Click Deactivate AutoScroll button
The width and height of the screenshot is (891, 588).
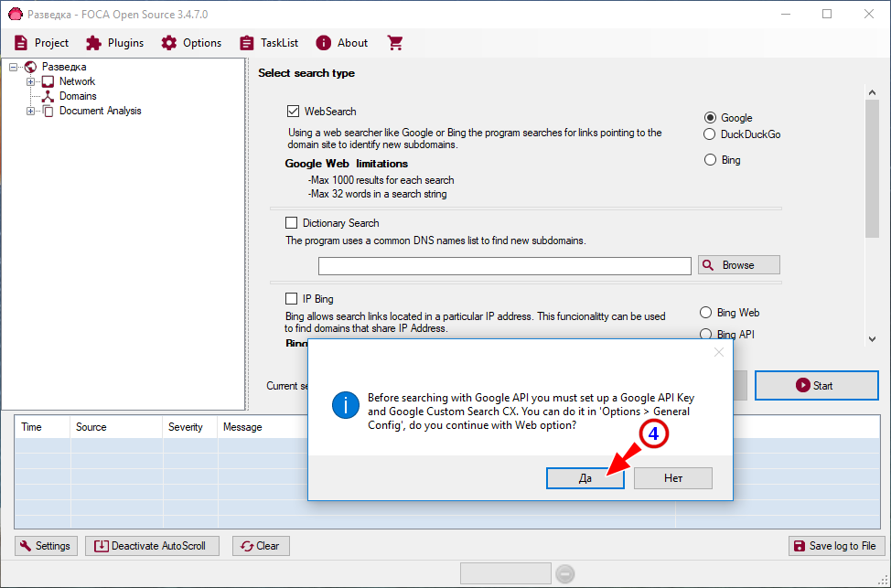152,546
